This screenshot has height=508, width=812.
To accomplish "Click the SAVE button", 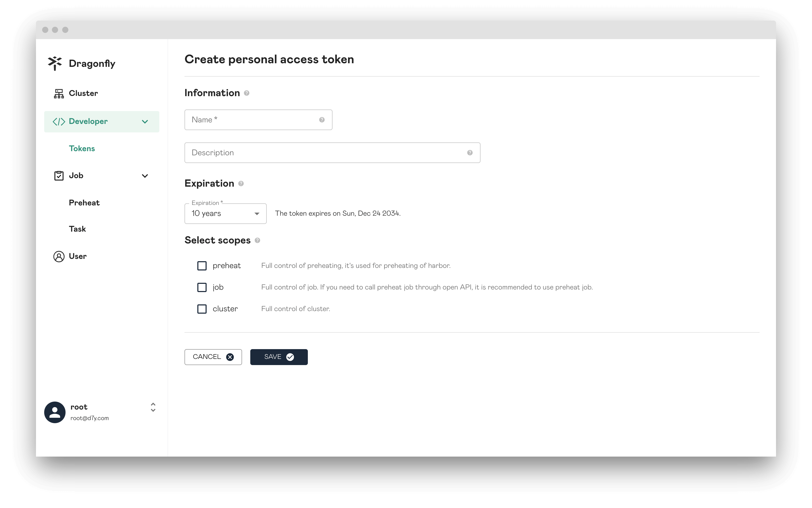I will (279, 356).
